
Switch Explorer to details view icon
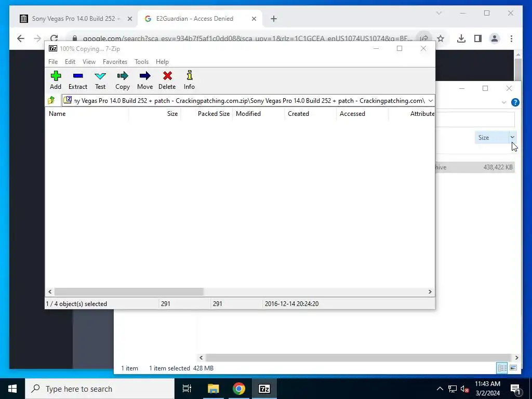click(502, 368)
